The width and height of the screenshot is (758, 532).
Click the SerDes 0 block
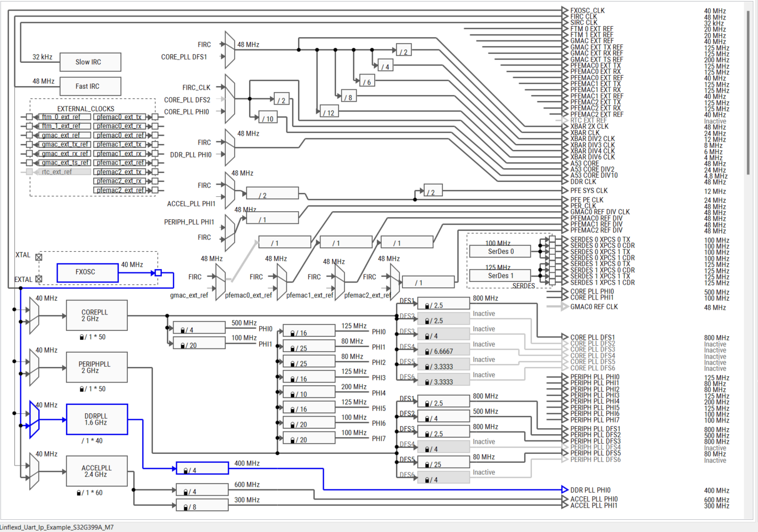point(500,251)
